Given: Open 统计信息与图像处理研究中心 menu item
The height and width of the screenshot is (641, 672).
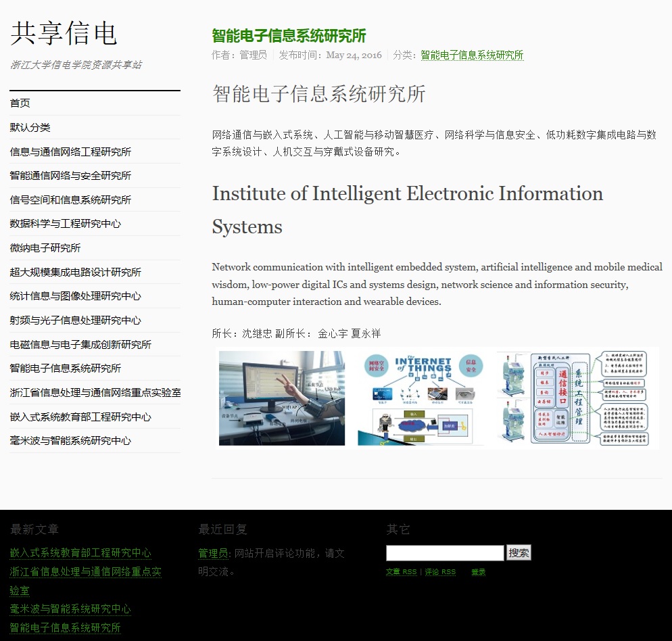Looking at the screenshot, I should 76,296.
